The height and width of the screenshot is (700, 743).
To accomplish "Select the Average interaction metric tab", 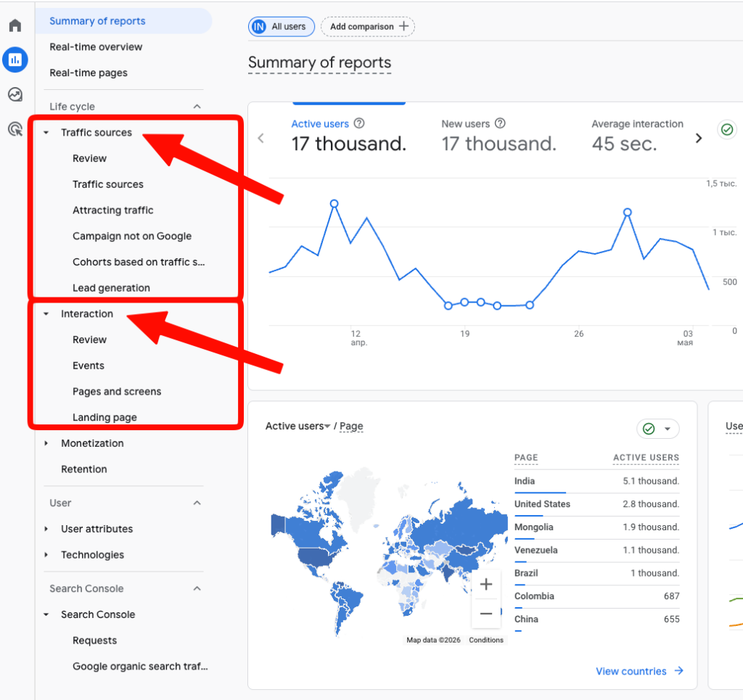I will (x=637, y=136).
